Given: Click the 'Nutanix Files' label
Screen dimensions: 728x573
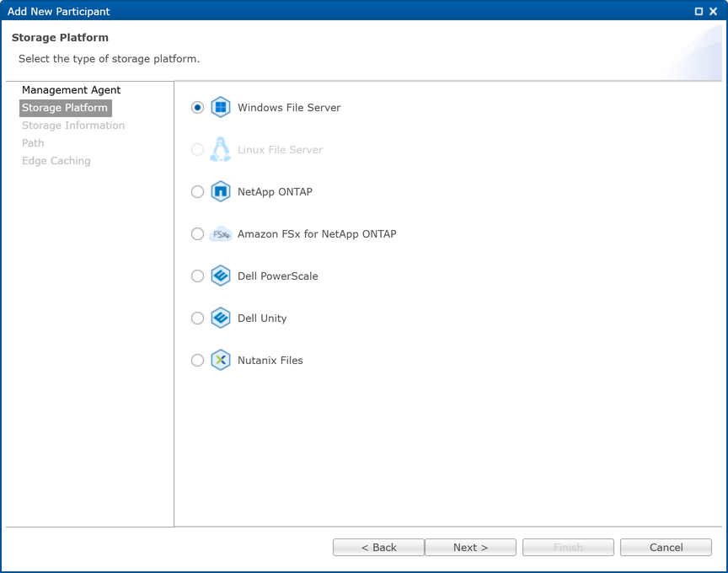Looking at the screenshot, I should (270, 361).
